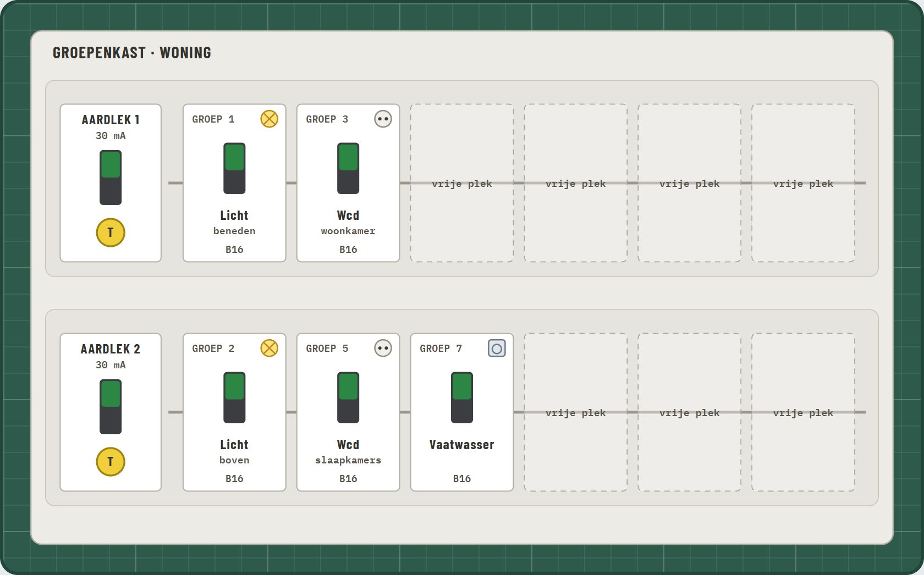Select first vrije plek slot next to Groep 3
This screenshot has height=575, width=924.
click(x=462, y=183)
